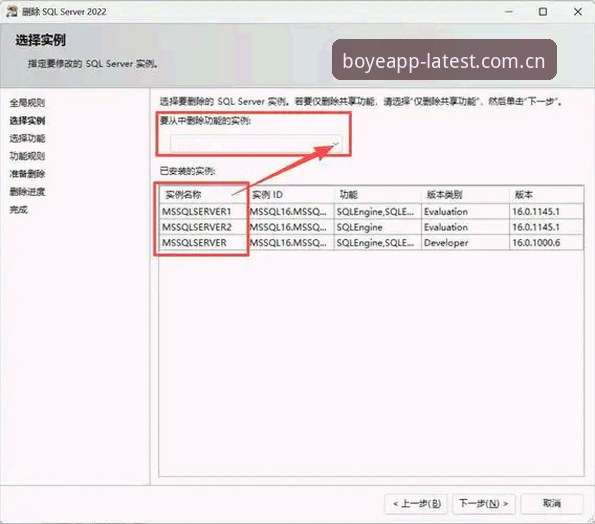The image size is (595, 524).
Task: Maximize the SQL Server 2022 removal window
Action: click(543, 11)
